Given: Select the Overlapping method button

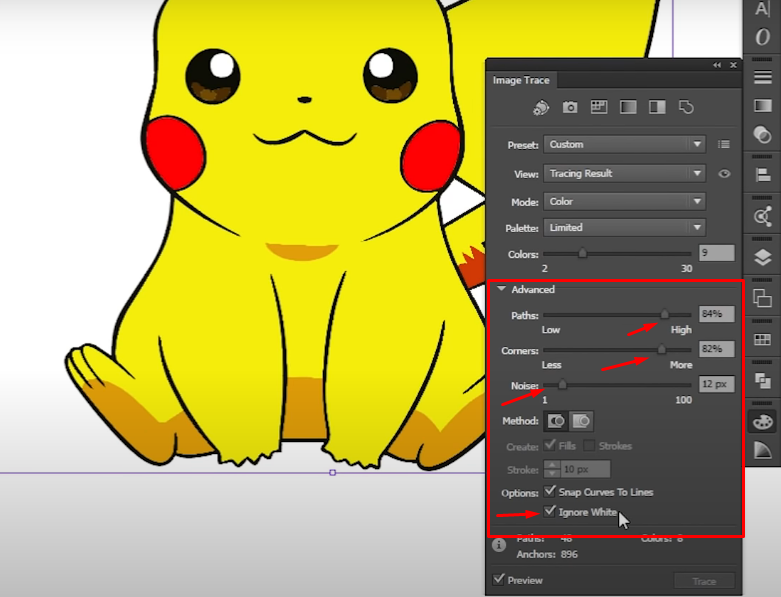Looking at the screenshot, I should pos(581,421).
